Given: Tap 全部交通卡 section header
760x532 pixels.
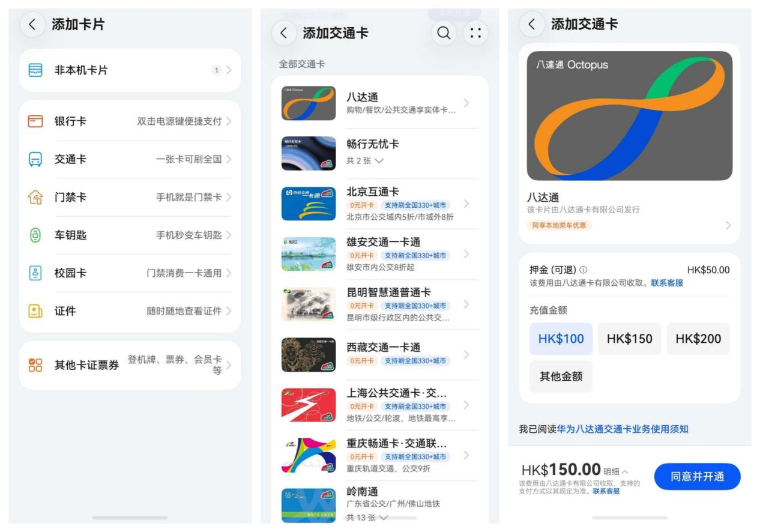Looking at the screenshot, I should pyautogui.click(x=302, y=64).
